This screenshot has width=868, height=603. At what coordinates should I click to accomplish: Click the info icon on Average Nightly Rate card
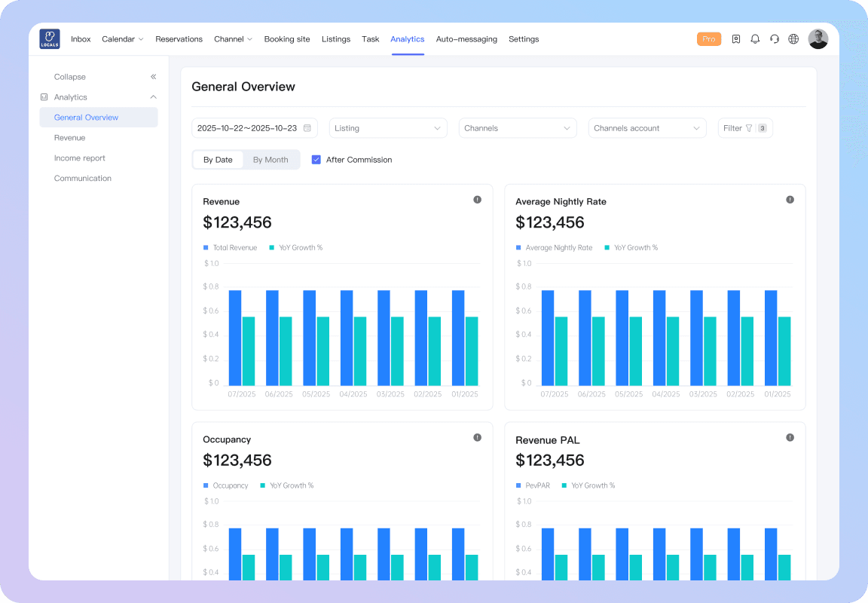pos(790,199)
